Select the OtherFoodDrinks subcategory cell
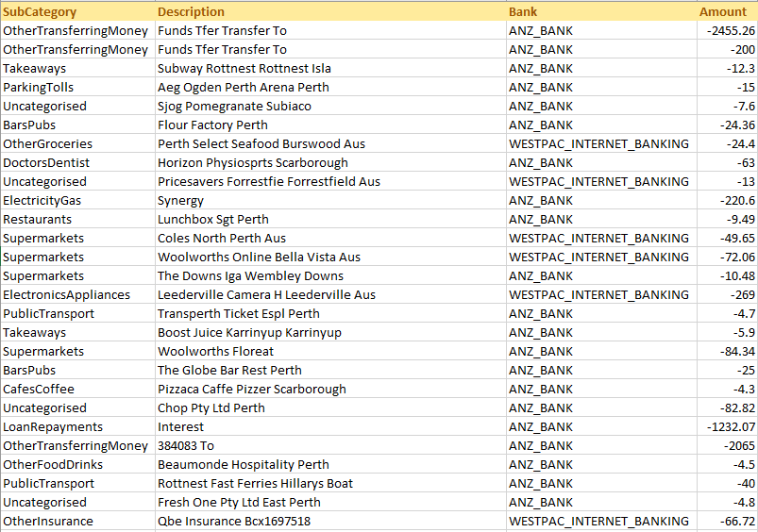 point(77,464)
